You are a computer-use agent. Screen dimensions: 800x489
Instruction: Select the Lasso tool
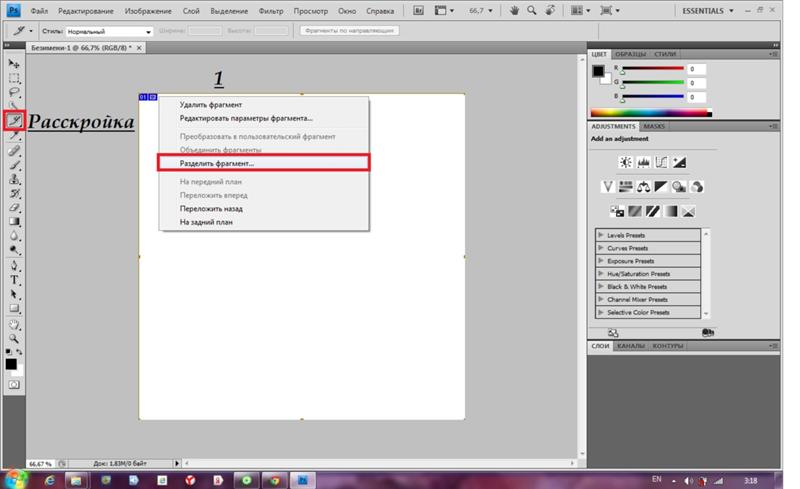pyautogui.click(x=14, y=92)
